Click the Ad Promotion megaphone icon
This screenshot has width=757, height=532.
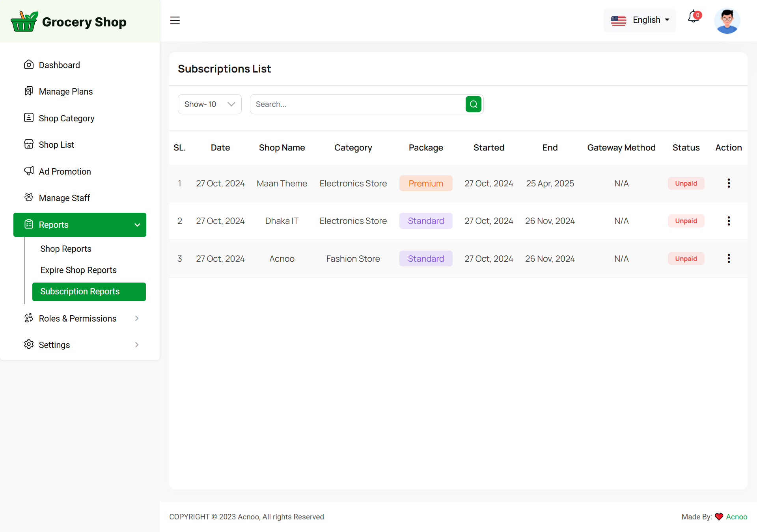pos(29,171)
